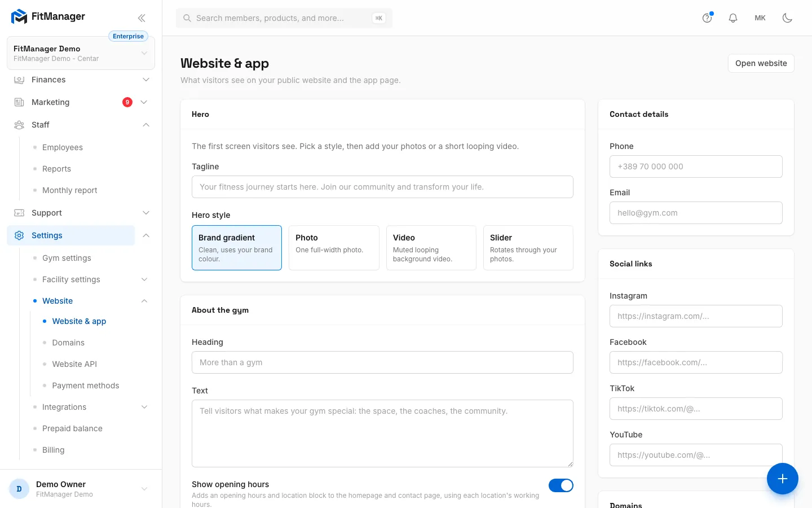Click the Phone input field
The height and width of the screenshot is (508, 812).
pos(696,167)
